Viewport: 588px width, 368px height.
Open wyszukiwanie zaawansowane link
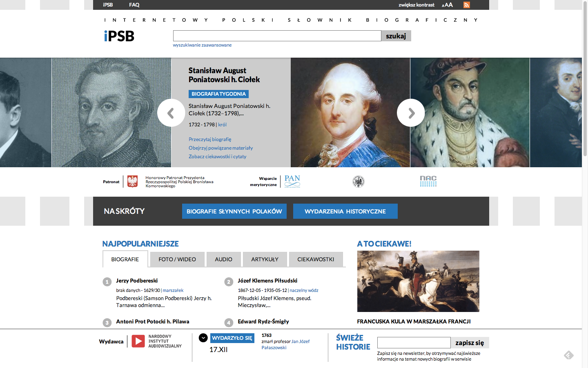coord(202,45)
